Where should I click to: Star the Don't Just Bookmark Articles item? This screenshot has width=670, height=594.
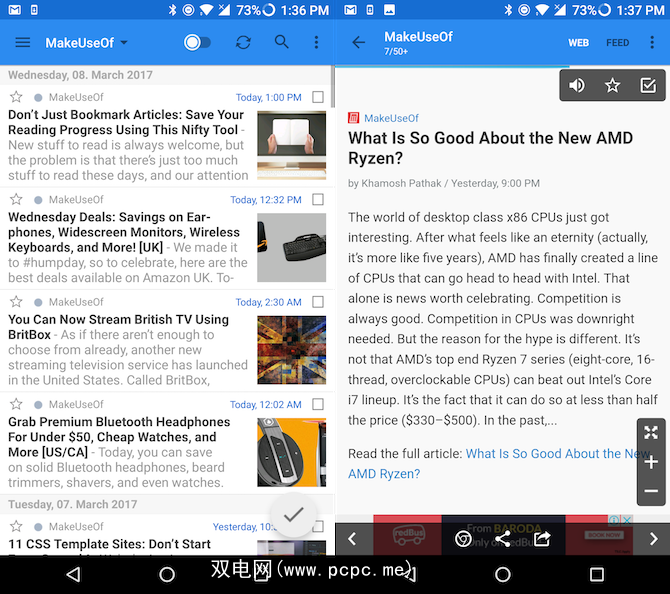[16, 97]
